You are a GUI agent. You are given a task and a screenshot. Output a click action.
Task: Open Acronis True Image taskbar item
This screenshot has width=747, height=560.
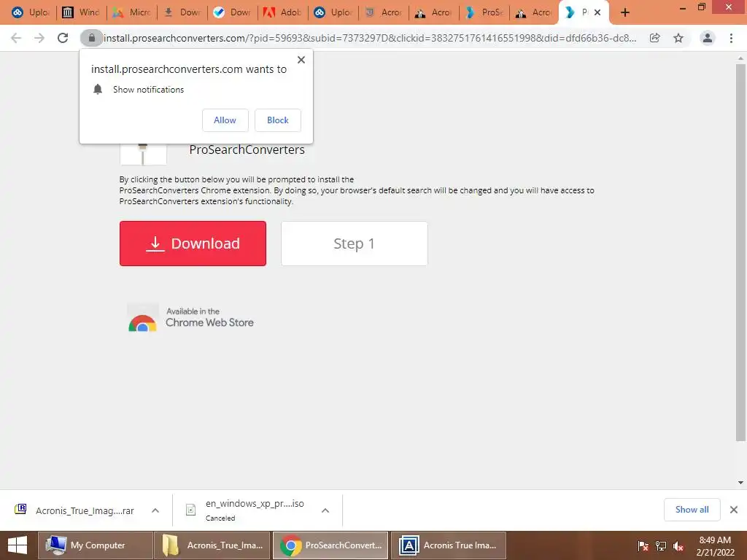click(x=449, y=545)
